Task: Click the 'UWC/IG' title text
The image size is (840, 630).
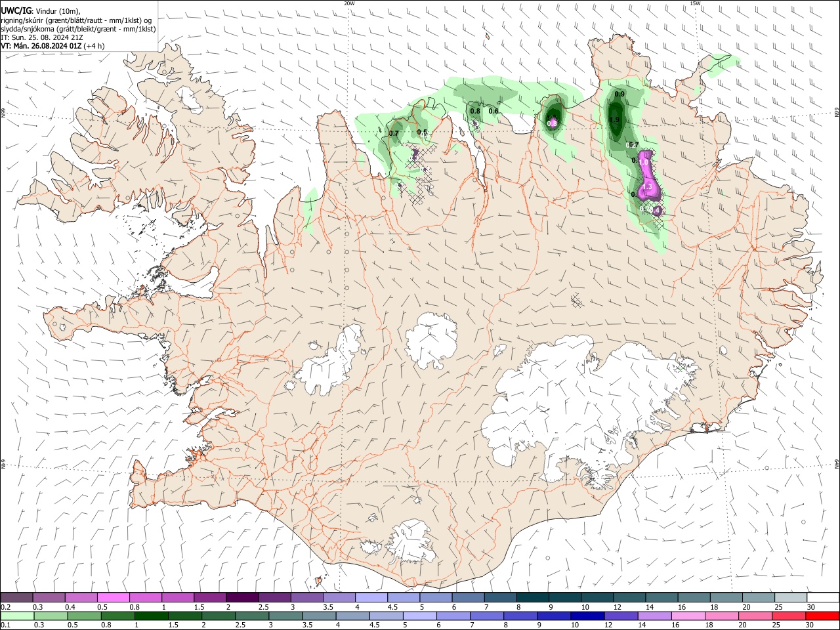Action: coord(16,10)
